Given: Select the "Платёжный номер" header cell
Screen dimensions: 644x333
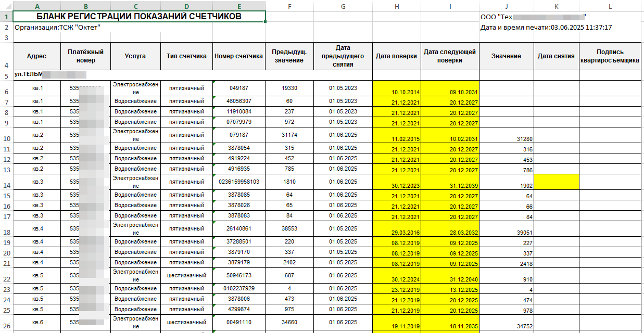Looking at the screenshot, I should [x=85, y=56].
